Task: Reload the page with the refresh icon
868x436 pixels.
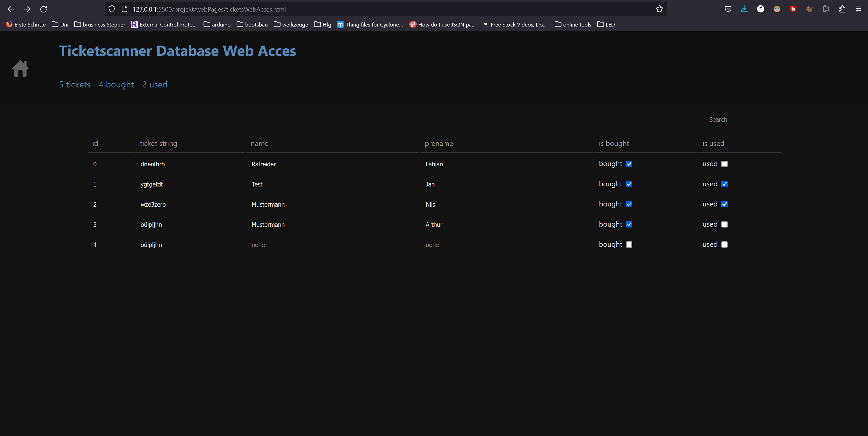Action: click(x=43, y=9)
